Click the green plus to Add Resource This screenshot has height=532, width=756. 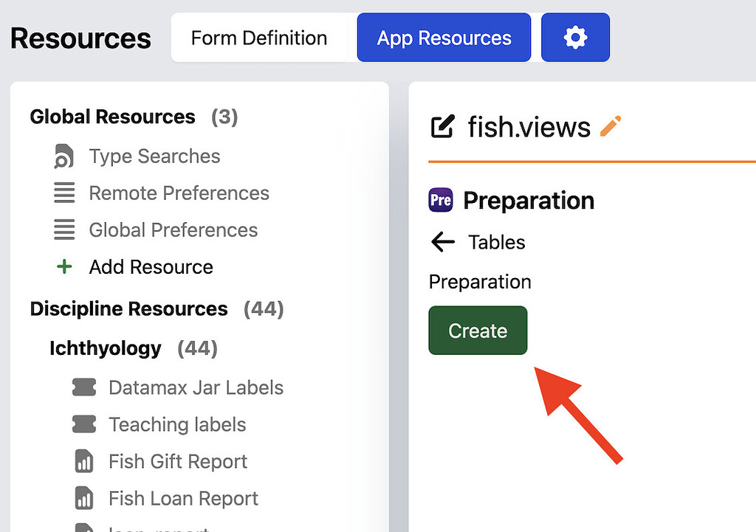pyautogui.click(x=65, y=267)
